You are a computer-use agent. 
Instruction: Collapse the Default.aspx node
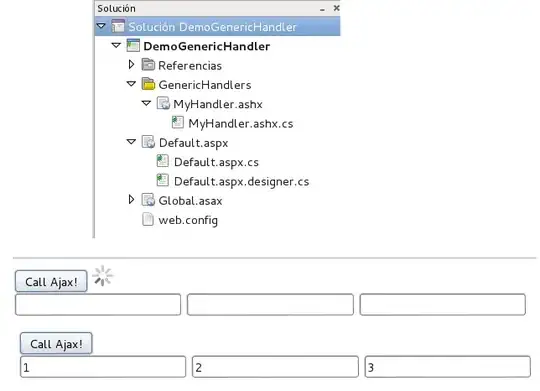(131, 142)
